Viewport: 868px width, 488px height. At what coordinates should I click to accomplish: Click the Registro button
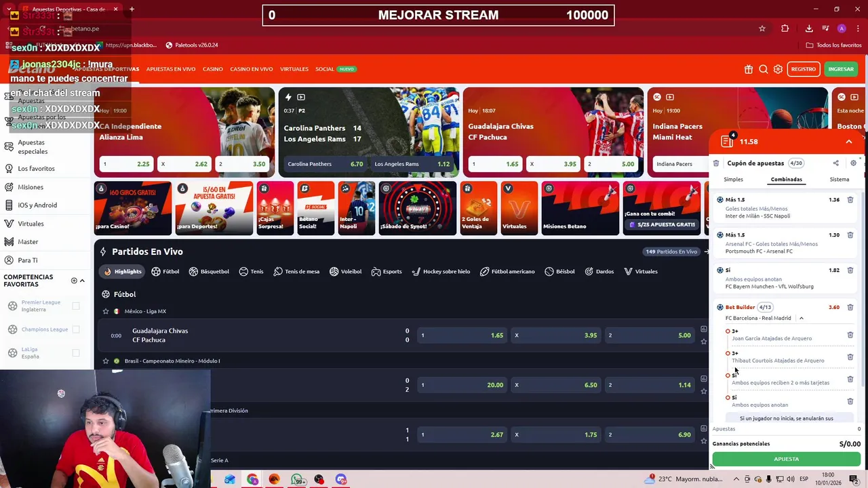[x=804, y=69]
